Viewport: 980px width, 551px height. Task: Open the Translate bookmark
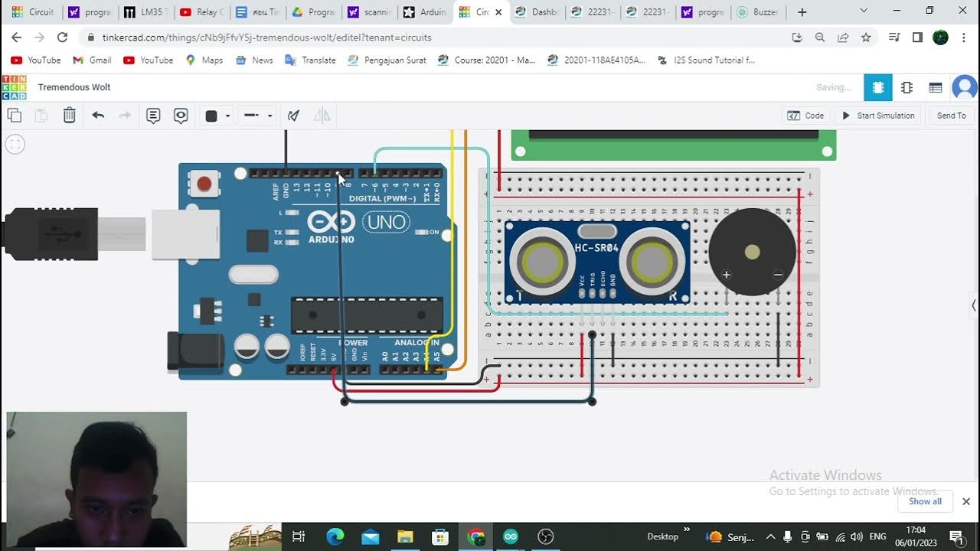(x=310, y=60)
